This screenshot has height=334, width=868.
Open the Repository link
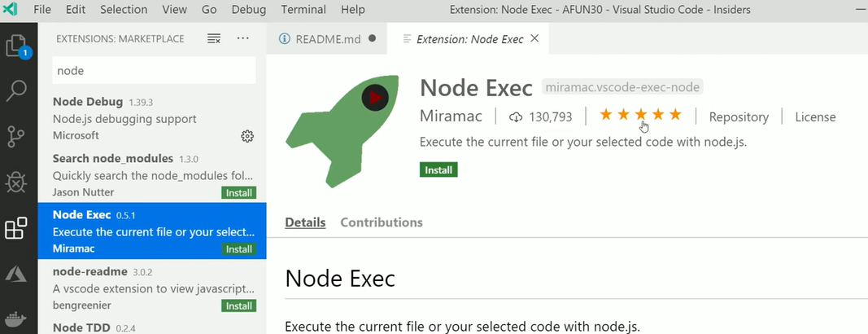739,116
